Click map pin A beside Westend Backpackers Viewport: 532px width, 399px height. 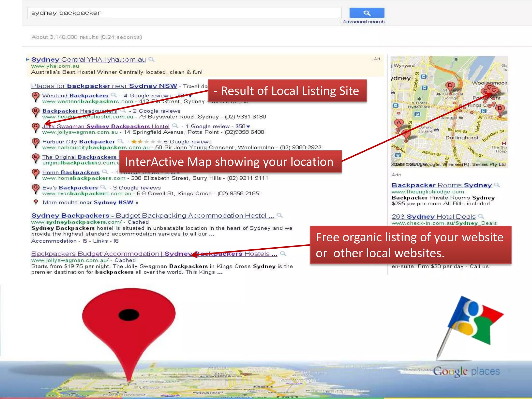pos(36,97)
